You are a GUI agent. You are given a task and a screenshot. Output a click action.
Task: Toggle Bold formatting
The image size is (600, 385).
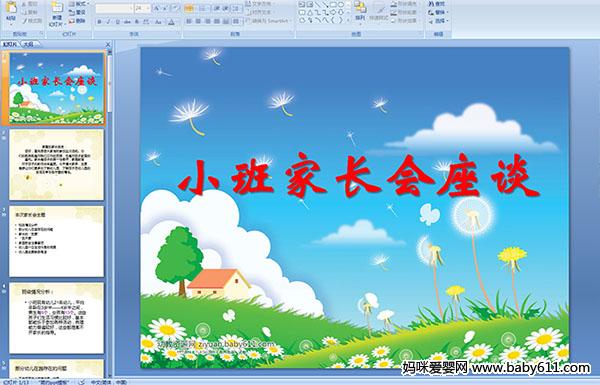click(99, 22)
